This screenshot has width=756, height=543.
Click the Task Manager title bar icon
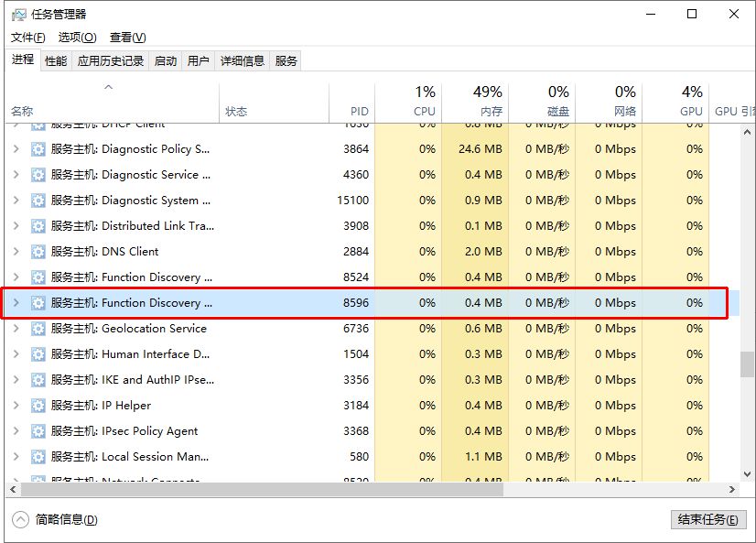(17, 15)
